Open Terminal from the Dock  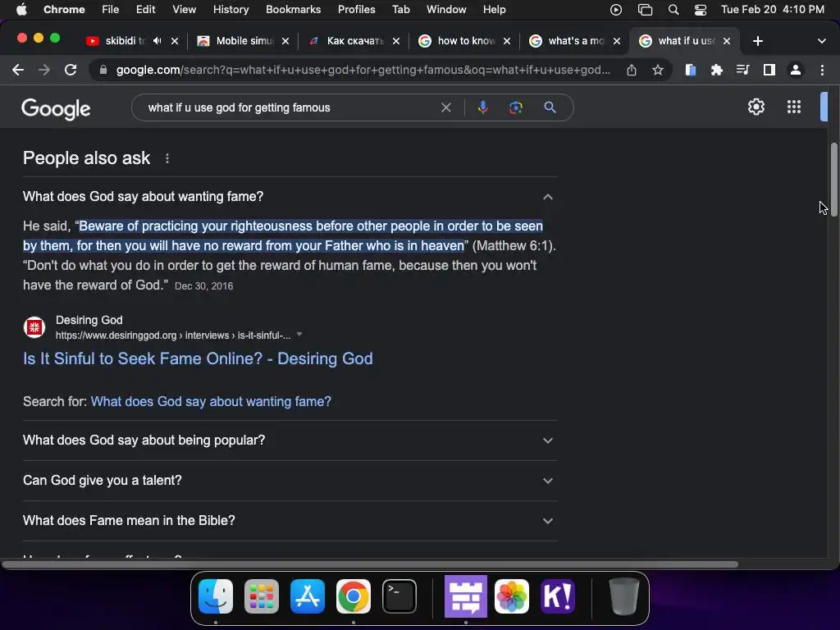pos(399,596)
